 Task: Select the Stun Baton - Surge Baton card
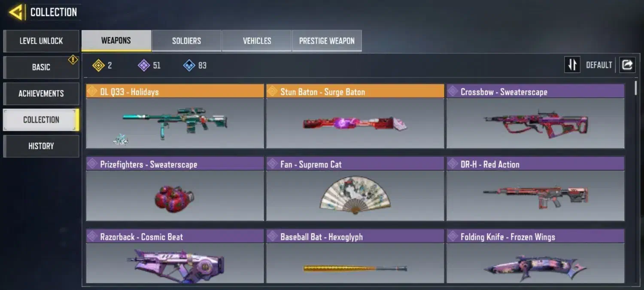click(x=355, y=116)
